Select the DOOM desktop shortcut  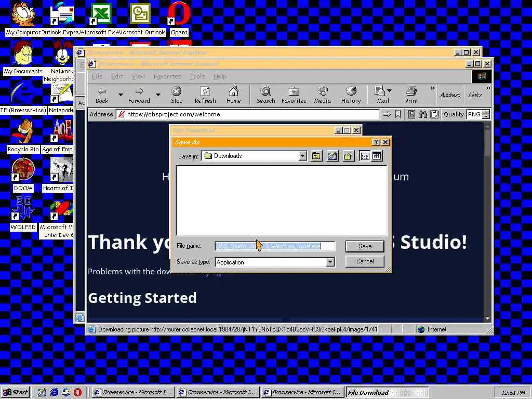coord(23,175)
